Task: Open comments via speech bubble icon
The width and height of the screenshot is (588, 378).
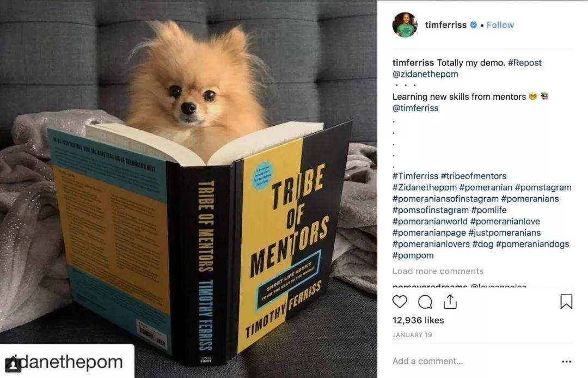Action: [x=425, y=302]
